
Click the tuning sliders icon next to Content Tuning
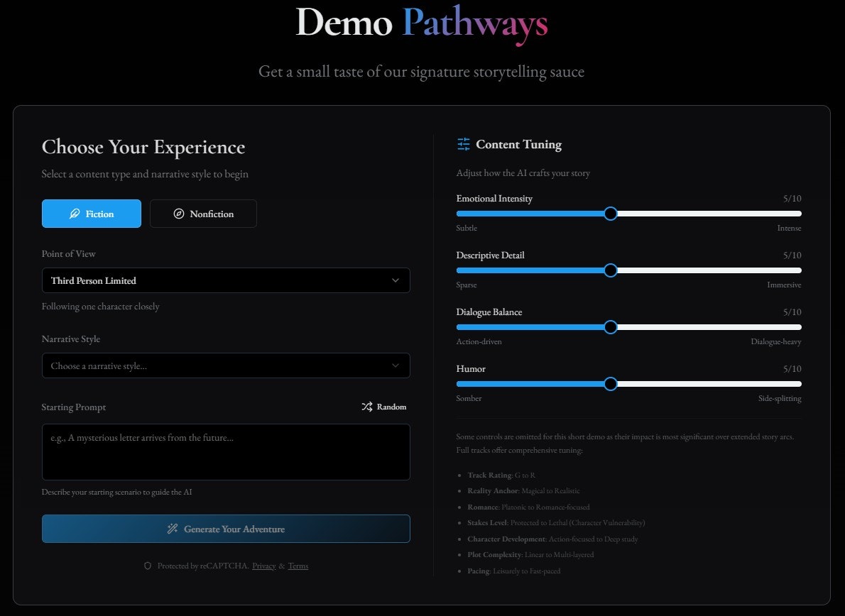[464, 143]
